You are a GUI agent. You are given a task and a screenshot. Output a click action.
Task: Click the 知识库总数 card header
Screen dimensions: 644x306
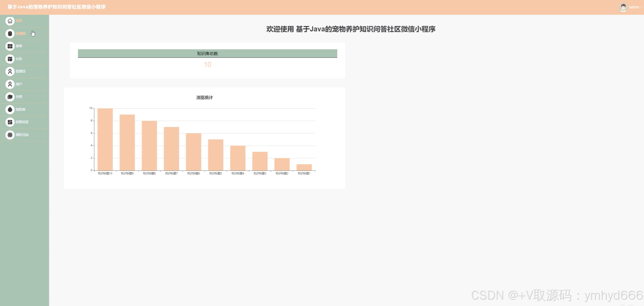coord(207,53)
